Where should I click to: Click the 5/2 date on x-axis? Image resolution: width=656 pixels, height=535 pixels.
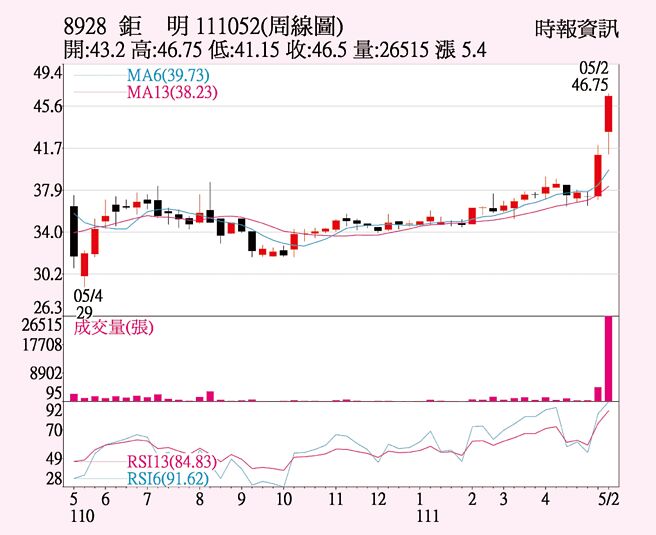coord(608,499)
